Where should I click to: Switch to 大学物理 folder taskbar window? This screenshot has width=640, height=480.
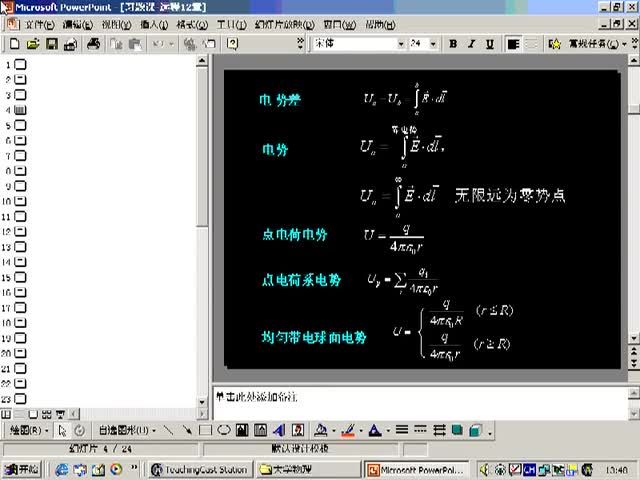click(308, 470)
